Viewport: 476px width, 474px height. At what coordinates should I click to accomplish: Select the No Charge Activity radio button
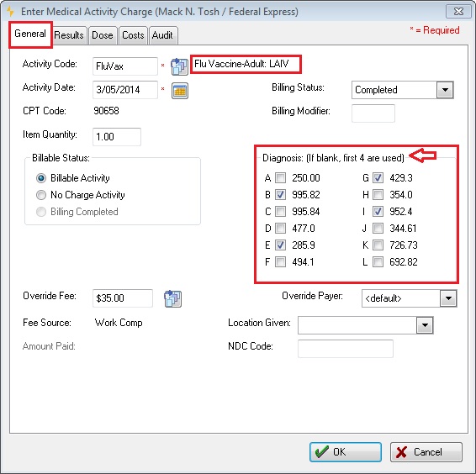pyautogui.click(x=41, y=195)
